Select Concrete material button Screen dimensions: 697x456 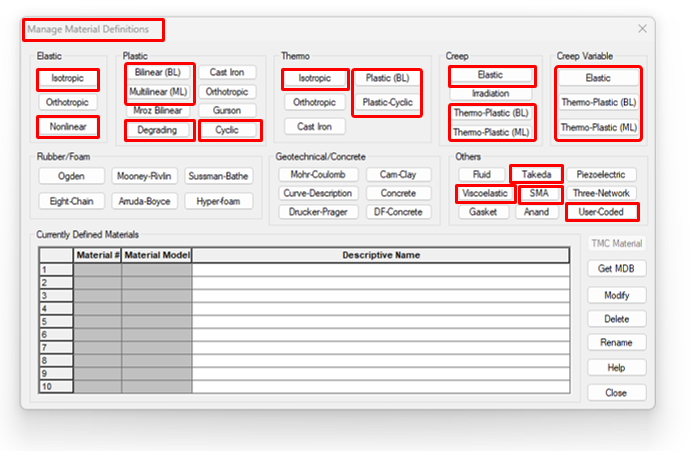pos(398,194)
